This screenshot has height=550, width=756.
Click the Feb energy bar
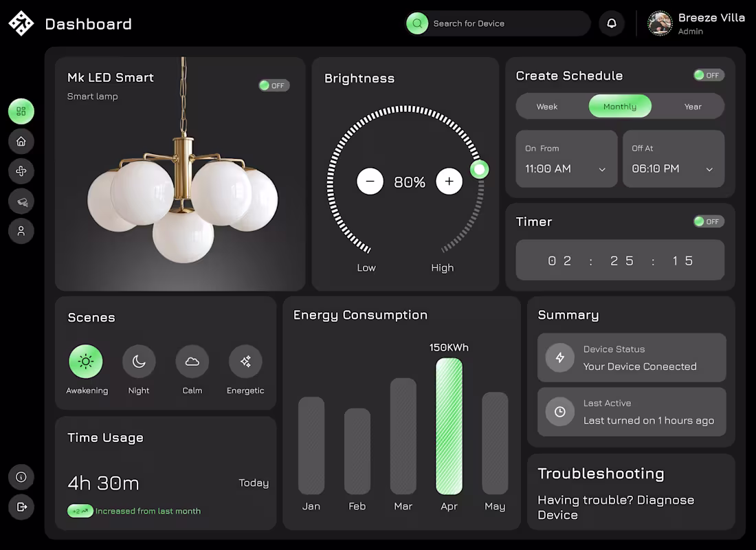[x=357, y=451]
